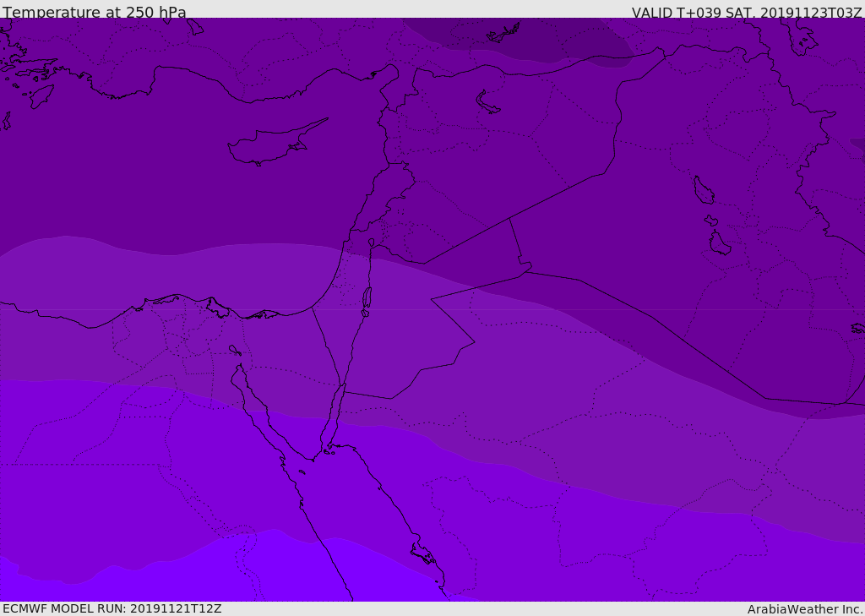Click the island of Rhodes on the map
The width and height of the screenshot is (865, 616).
(41, 96)
